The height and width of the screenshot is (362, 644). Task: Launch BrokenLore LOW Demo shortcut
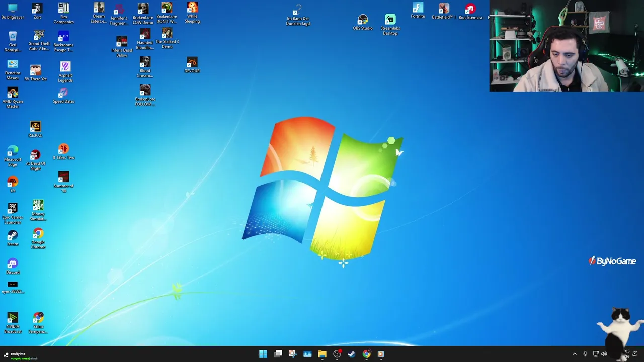pos(143,14)
